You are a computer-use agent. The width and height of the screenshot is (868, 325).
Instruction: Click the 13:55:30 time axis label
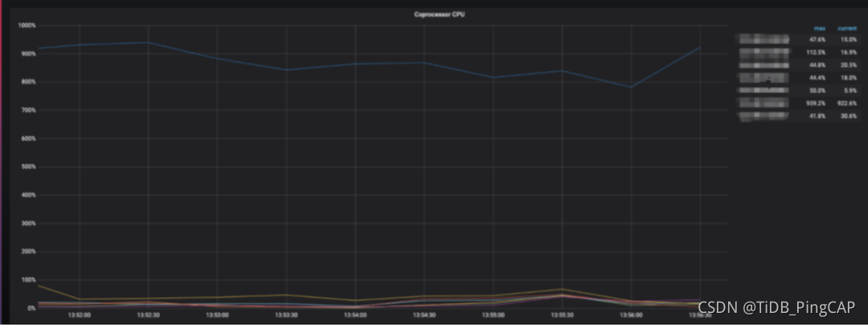[562, 315]
